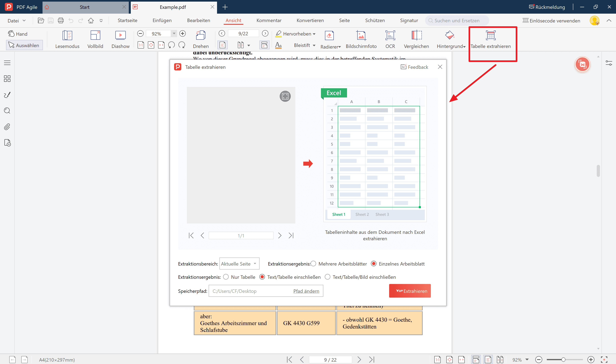Click the dialog page number field 1/1

click(x=241, y=235)
